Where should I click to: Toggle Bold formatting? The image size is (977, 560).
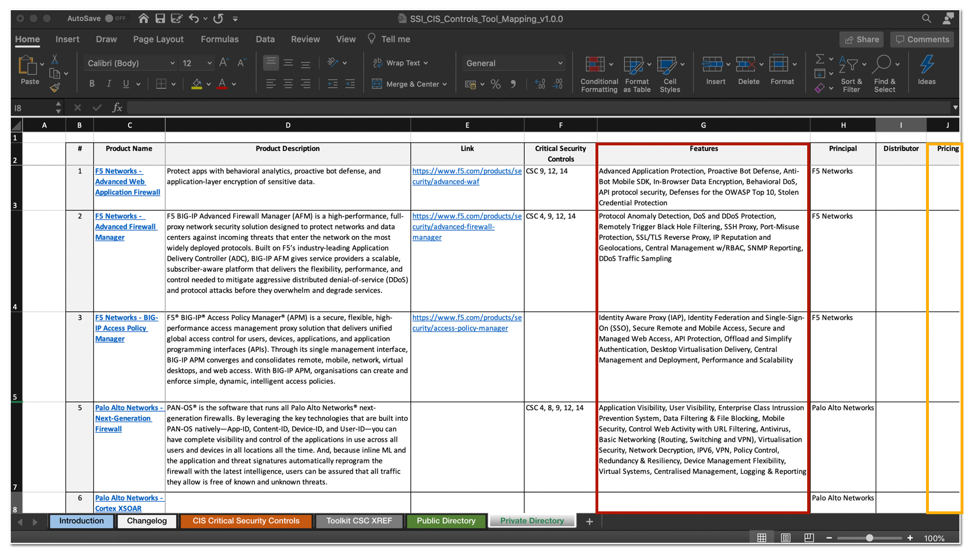coord(92,84)
